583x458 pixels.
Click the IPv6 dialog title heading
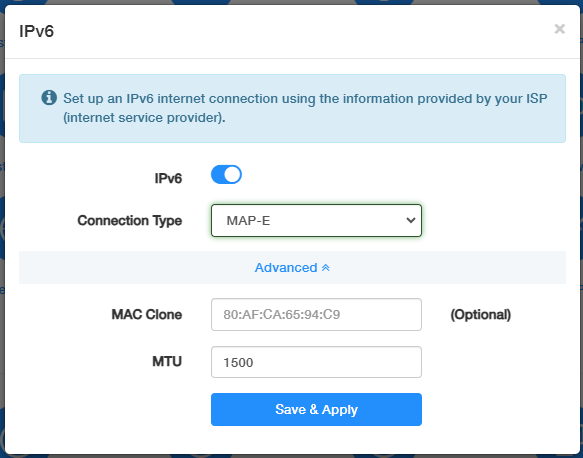pos(36,31)
